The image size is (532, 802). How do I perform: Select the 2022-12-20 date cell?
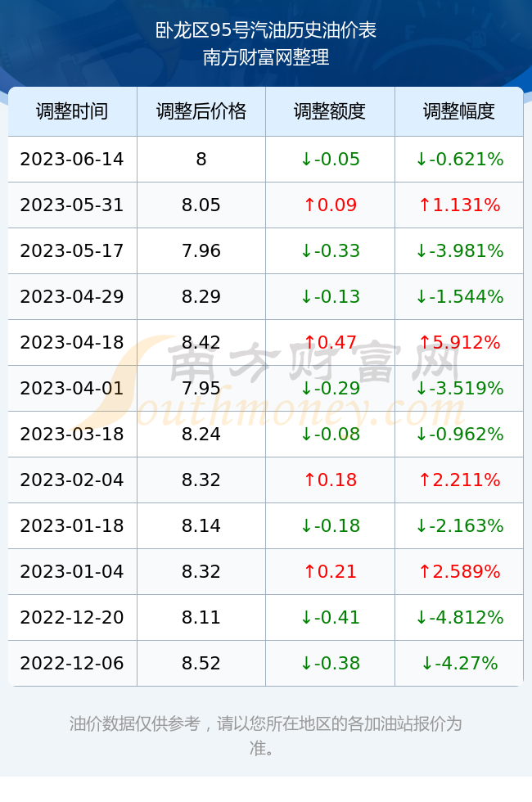tap(72, 617)
